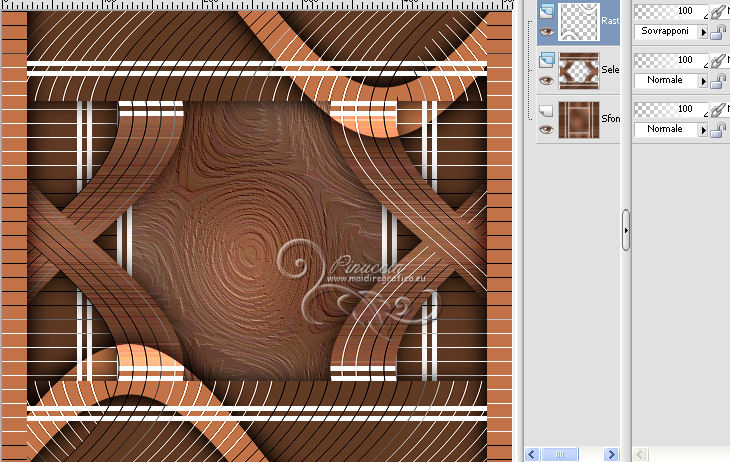
Task: Click the Sfon layer name
Action: click(610, 119)
